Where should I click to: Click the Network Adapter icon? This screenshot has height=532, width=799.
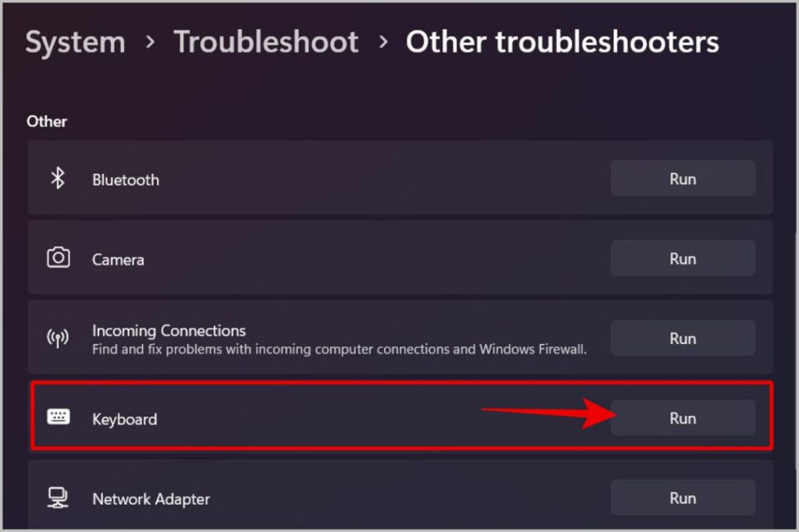pyautogui.click(x=58, y=498)
